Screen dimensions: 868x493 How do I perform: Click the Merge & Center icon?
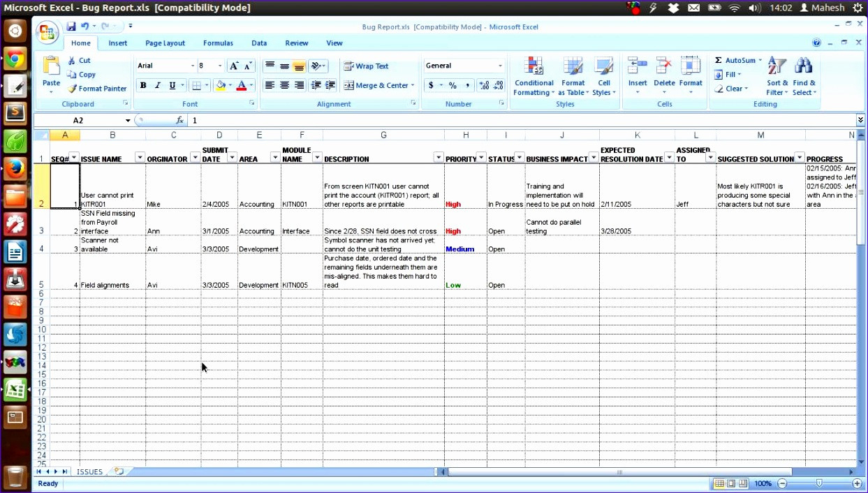pos(349,85)
